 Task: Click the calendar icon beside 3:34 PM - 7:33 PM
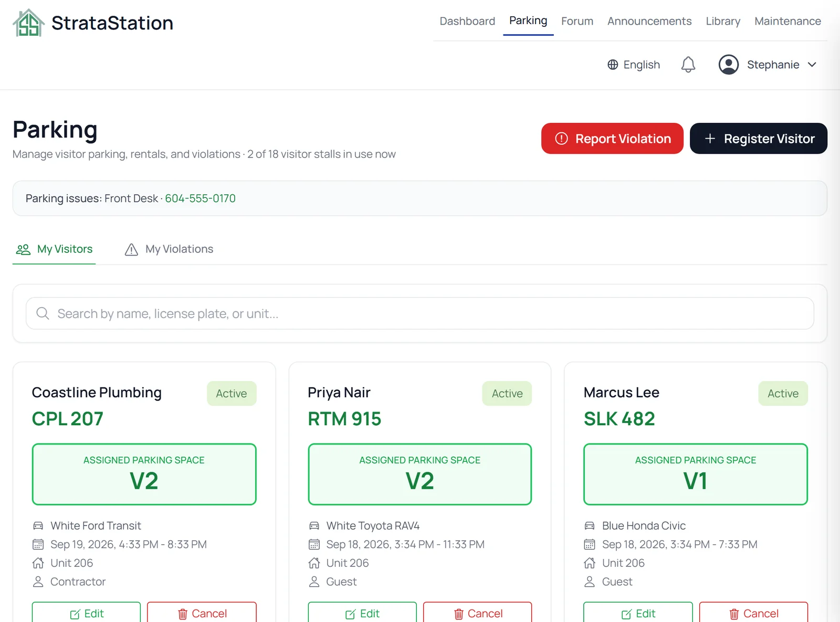pyautogui.click(x=590, y=544)
